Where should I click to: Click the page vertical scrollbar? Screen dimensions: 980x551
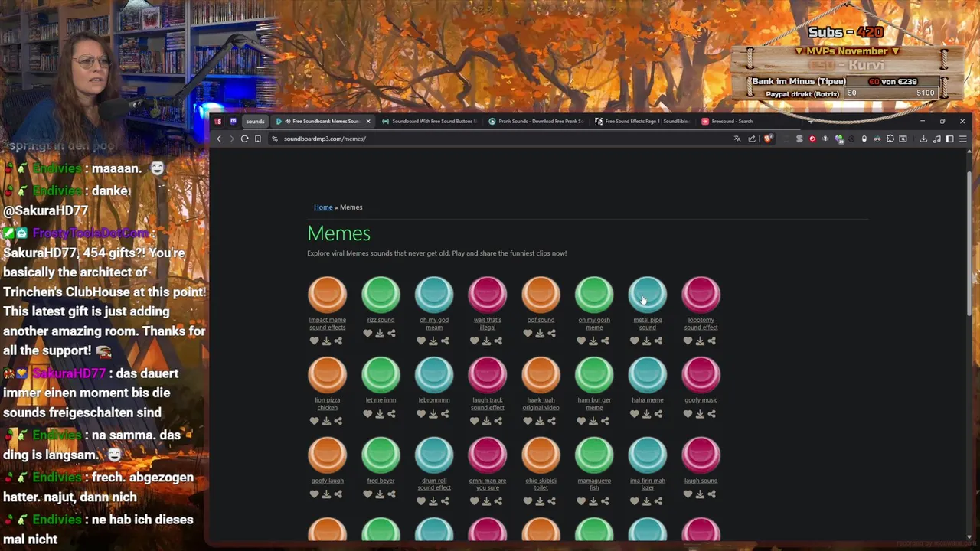(971, 243)
